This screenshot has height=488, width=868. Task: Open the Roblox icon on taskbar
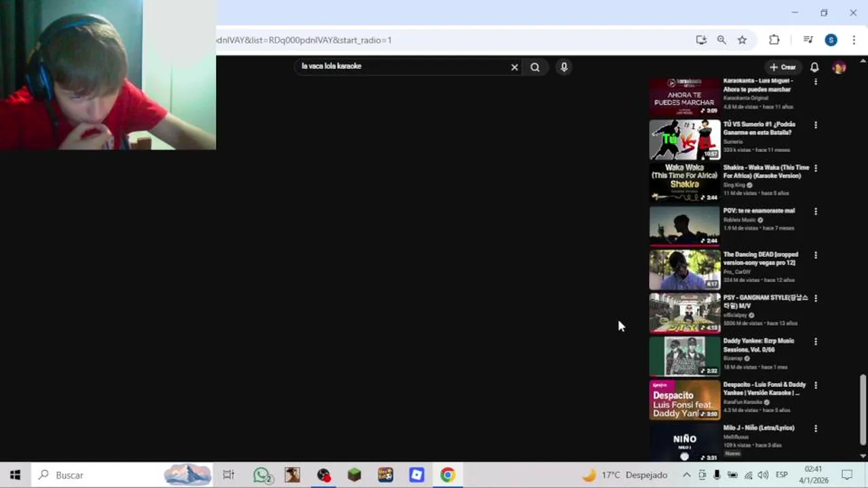[x=416, y=475]
